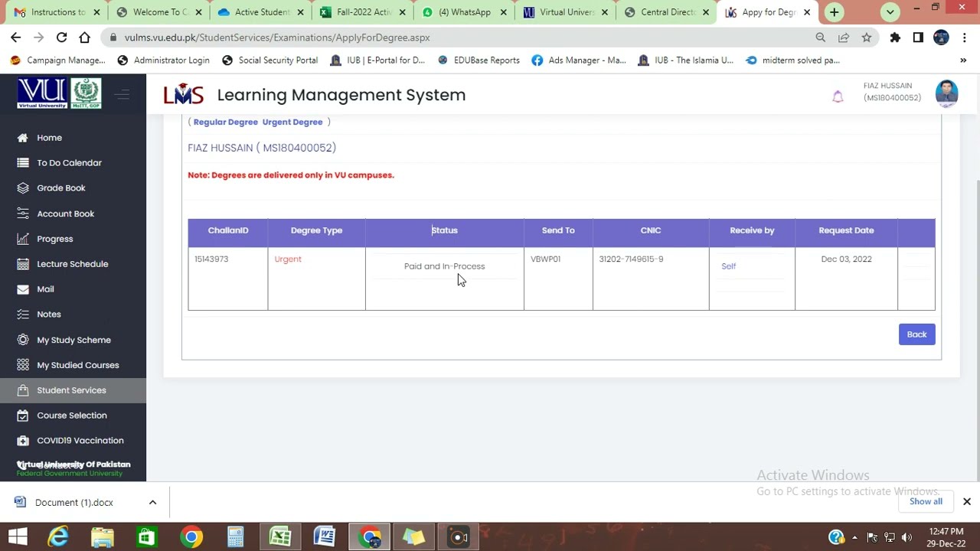Click the Back button
The width and height of the screenshot is (980, 551).
916,334
